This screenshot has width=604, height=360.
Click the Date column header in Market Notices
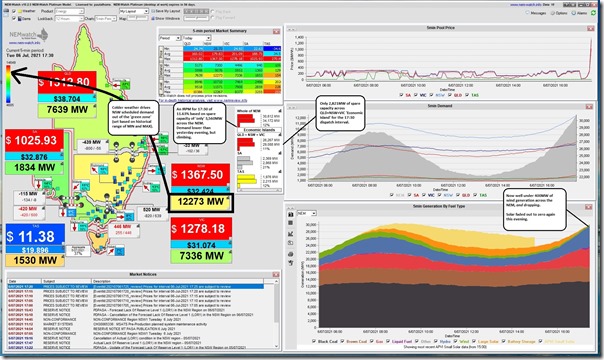point(24,281)
